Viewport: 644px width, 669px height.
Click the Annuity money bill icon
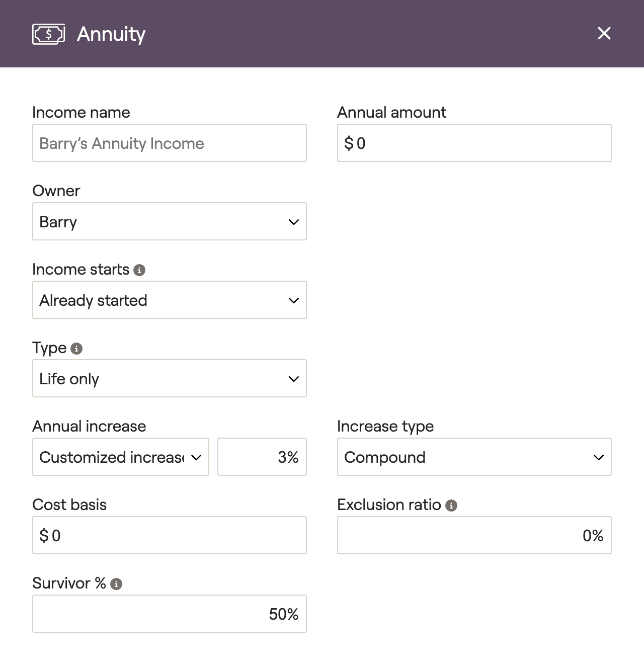(x=49, y=34)
